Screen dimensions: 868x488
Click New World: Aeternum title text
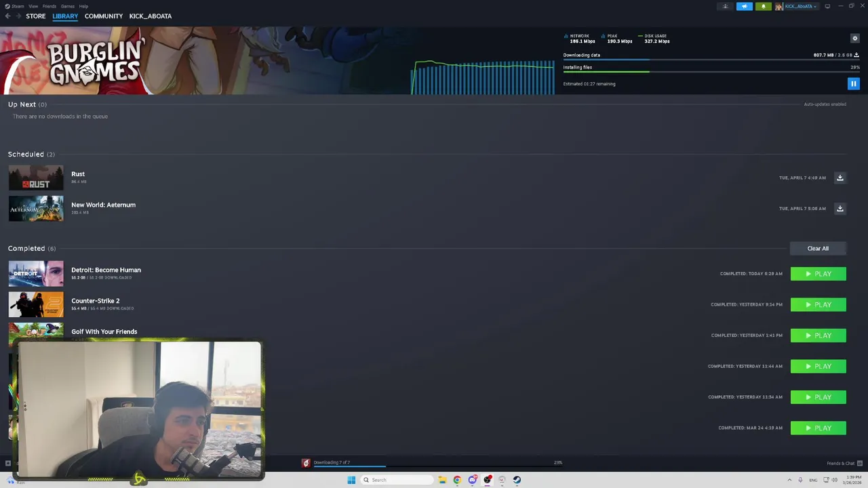tap(103, 205)
